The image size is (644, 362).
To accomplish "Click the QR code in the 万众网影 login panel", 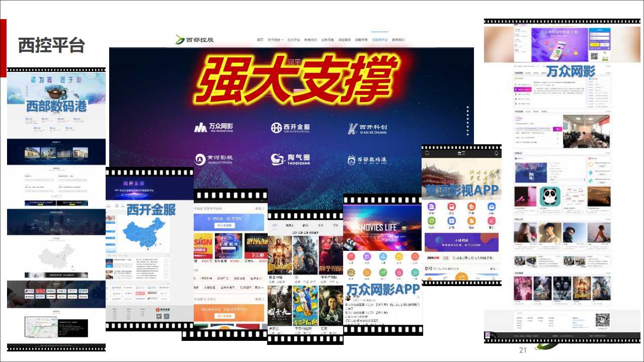I will click(594, 56).
